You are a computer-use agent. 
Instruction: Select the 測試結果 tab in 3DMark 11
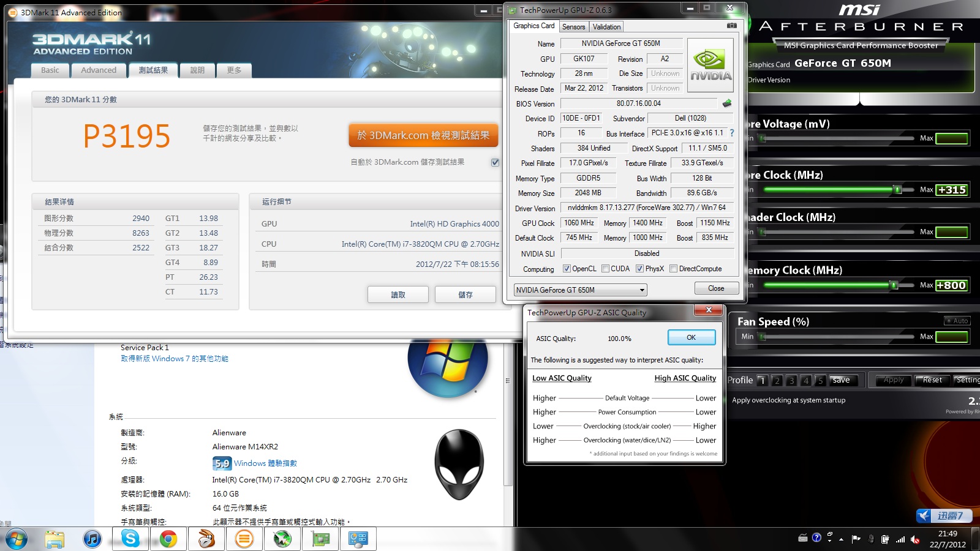click(x=153, y=70)
